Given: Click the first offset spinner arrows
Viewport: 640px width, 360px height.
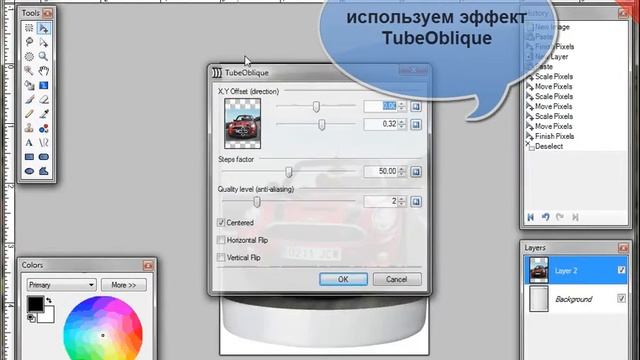Looking at the screenshot, I should pos(402,106).
